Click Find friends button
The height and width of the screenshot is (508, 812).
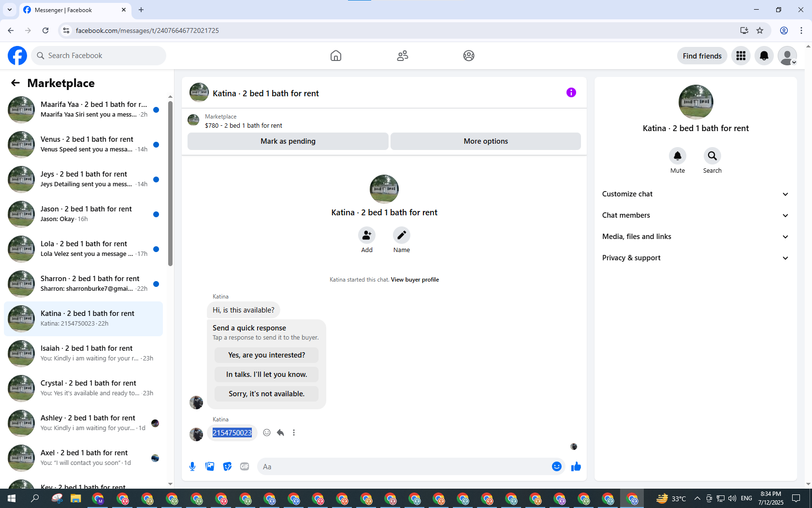pyautogui.click(x=702, y=56)
